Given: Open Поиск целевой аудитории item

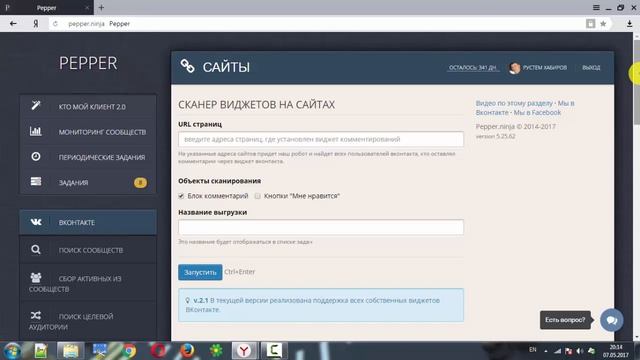Looking at the screenshot, I should coord(88,321).
